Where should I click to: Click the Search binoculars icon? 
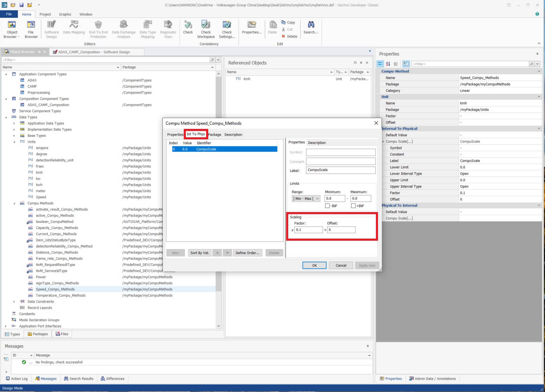point(311,25)
